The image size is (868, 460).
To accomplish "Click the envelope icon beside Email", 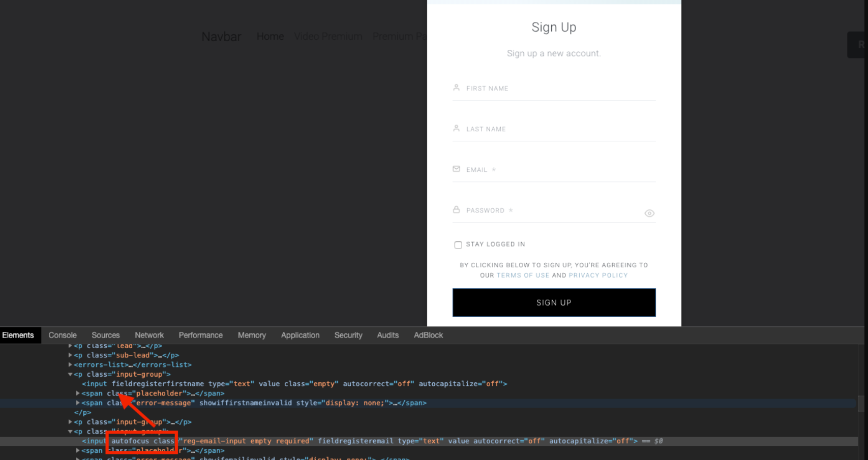I will [456, 169].
